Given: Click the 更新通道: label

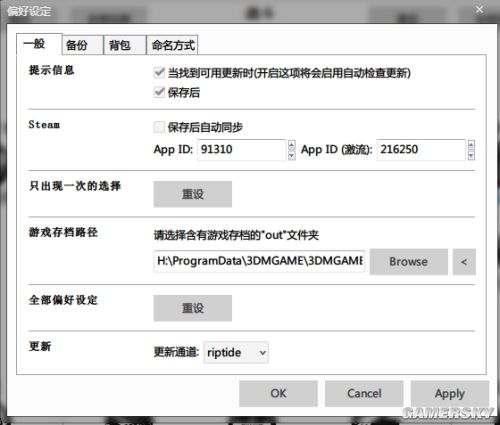Looking at the screenshot, I should point(176,352).
